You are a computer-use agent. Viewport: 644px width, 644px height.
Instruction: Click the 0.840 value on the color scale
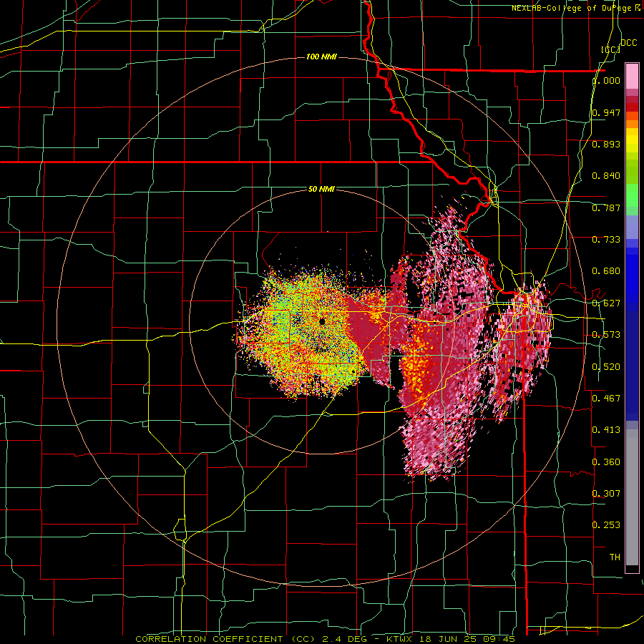point(606,176)
